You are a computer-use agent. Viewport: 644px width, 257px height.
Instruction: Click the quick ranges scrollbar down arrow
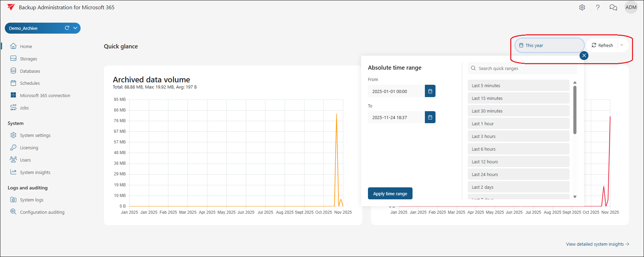[575, 197]
